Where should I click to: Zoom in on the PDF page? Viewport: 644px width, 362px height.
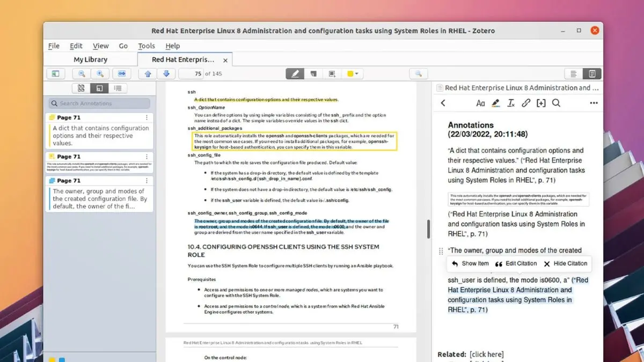coord(100,73)
